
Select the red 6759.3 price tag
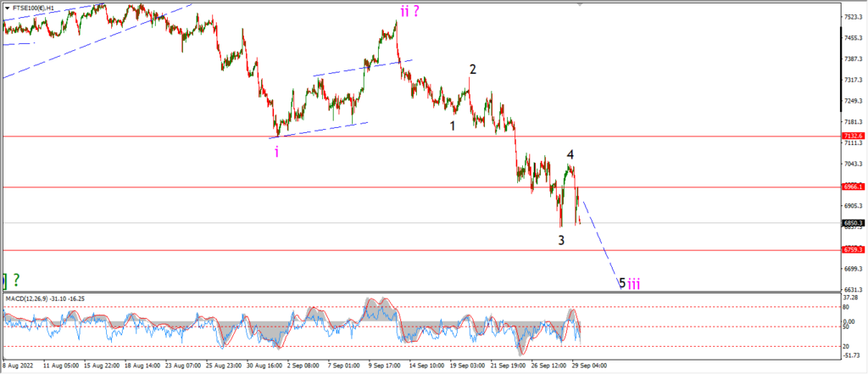click(x=853, y=250)
